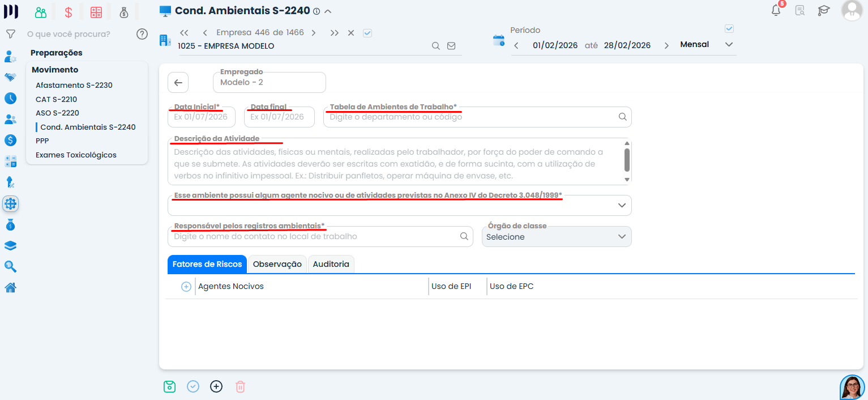Click the blue circled checkmark confirm icon

click(193, 386)
